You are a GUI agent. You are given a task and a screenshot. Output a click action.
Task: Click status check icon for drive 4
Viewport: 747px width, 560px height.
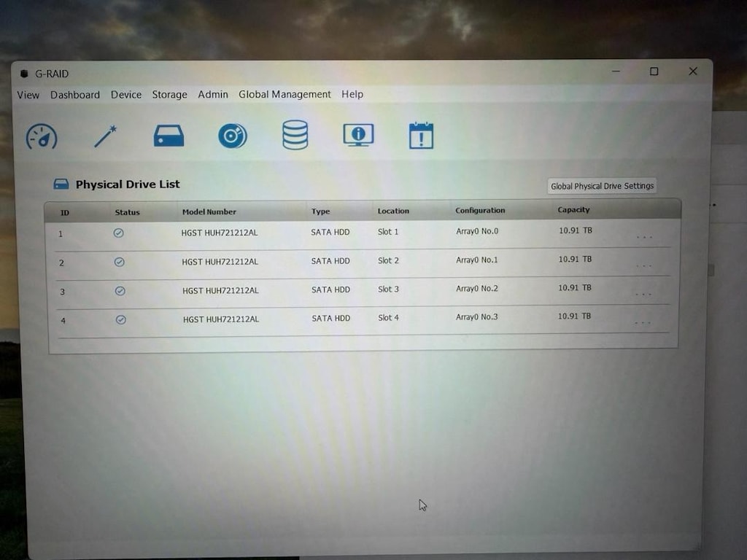[121, 320]
